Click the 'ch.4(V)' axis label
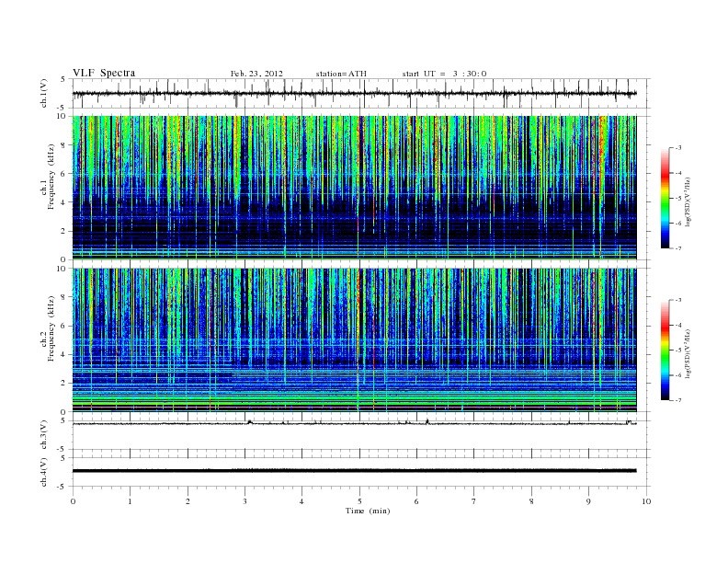Image resolution: width=728 pixels, height=563 pixels. pos(44,472)
